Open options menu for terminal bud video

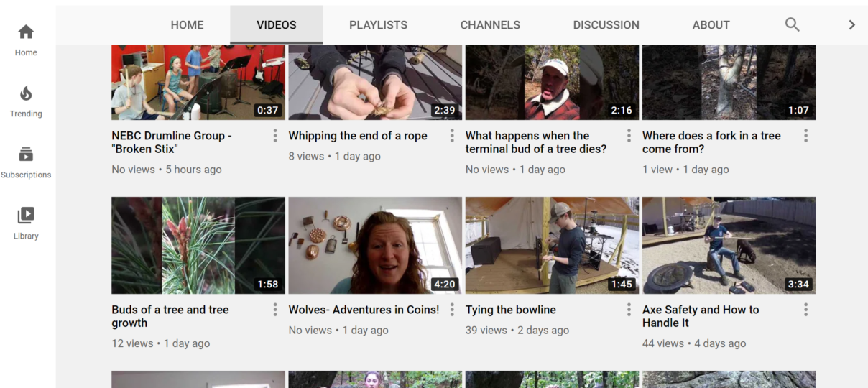coord(629,136)
